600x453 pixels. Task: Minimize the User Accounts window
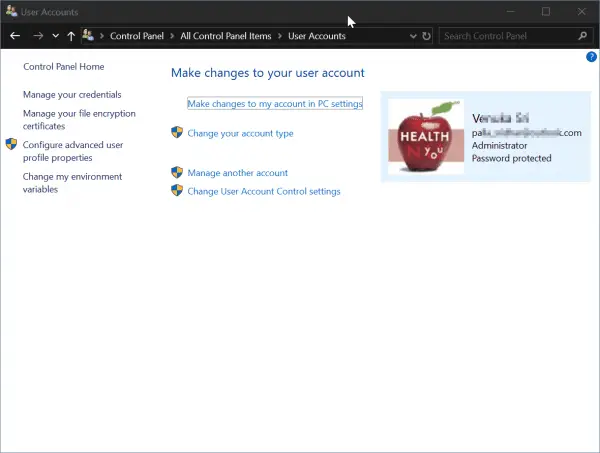point(510,11)
